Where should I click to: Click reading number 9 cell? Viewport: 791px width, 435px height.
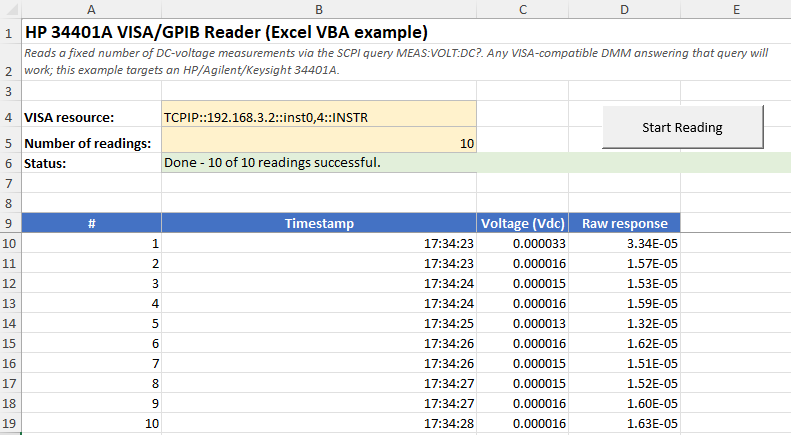91,403
